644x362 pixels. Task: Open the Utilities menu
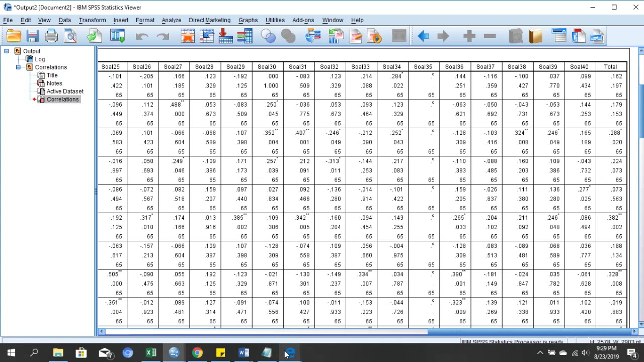click(x=275, y=20)
